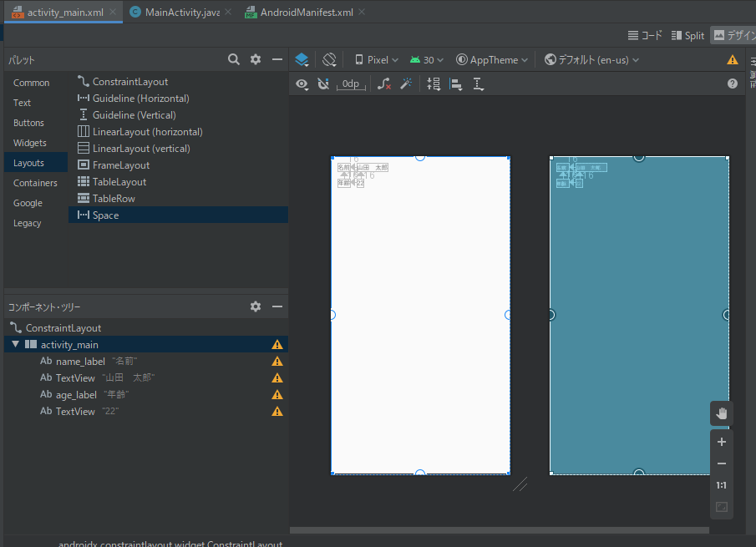Open the guidelines tool
Screen dimensions: 756x547
(x=478, y=84)
